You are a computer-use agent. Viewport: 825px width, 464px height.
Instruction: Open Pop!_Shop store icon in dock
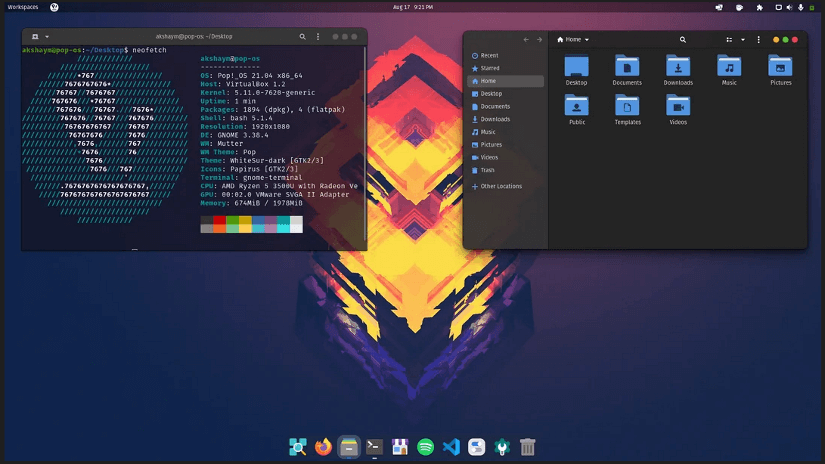[x=400, y=447]
